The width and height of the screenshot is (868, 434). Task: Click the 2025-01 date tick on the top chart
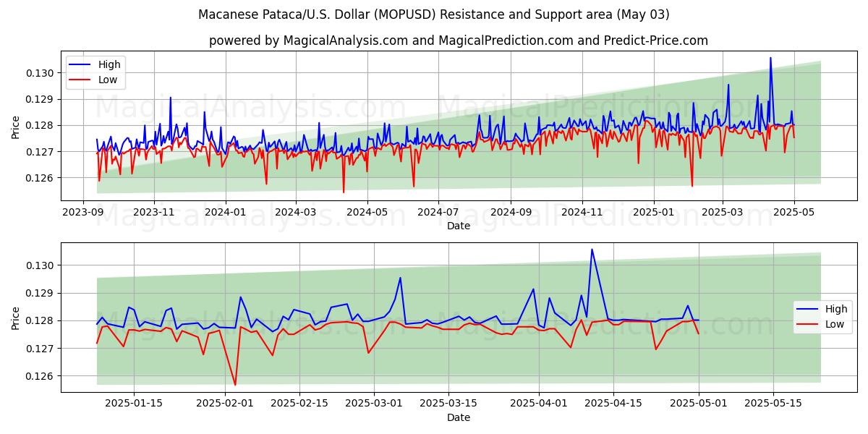[x=654, y=212]
